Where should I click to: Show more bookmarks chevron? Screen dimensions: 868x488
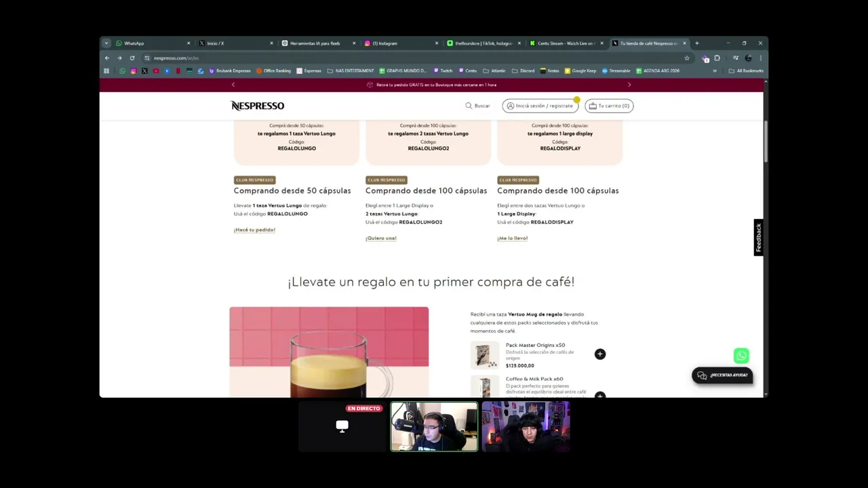click(714, 70)
